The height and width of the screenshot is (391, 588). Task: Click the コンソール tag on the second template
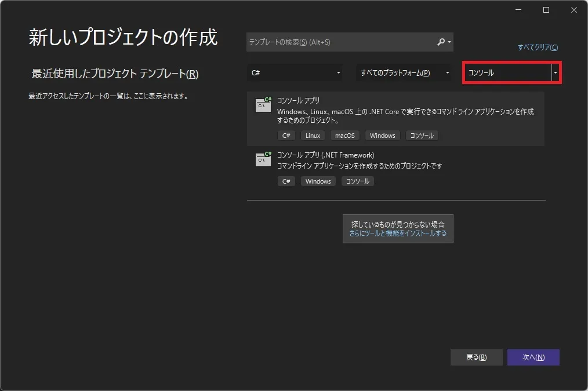358,181
